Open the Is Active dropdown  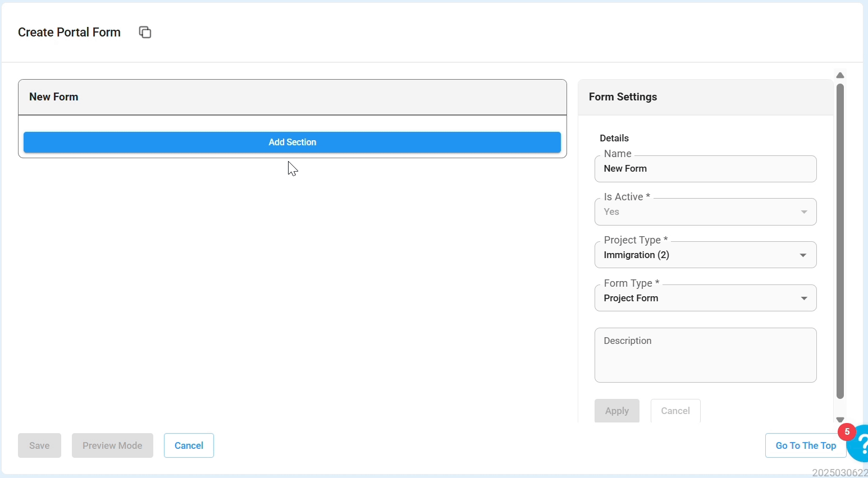(705, 212)
